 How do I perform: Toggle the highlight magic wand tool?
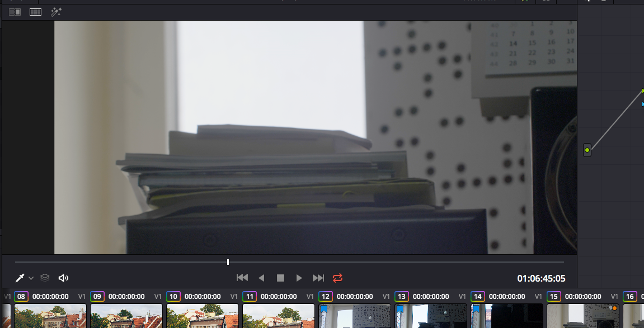(56, 12)
